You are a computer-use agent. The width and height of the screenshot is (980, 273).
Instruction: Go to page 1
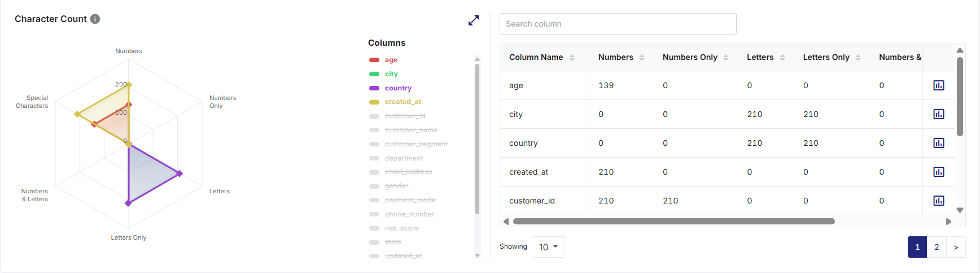tap(917, 247)
